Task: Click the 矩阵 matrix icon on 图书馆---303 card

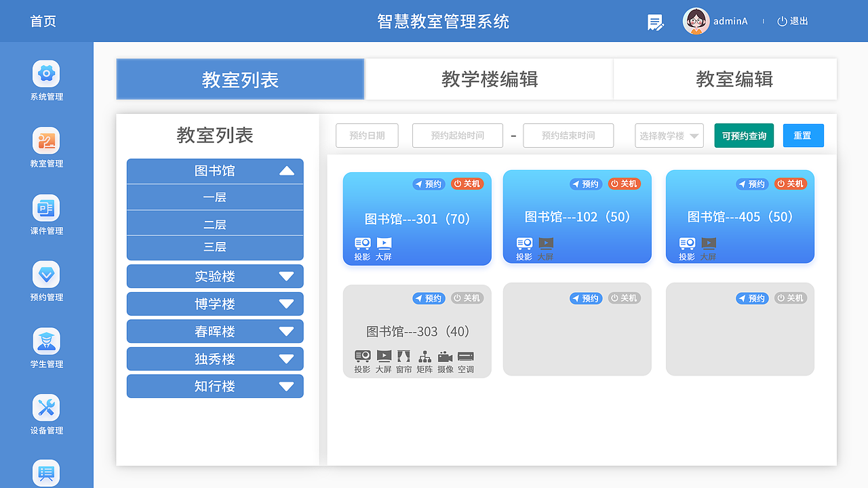Action: tap(424, 356)
